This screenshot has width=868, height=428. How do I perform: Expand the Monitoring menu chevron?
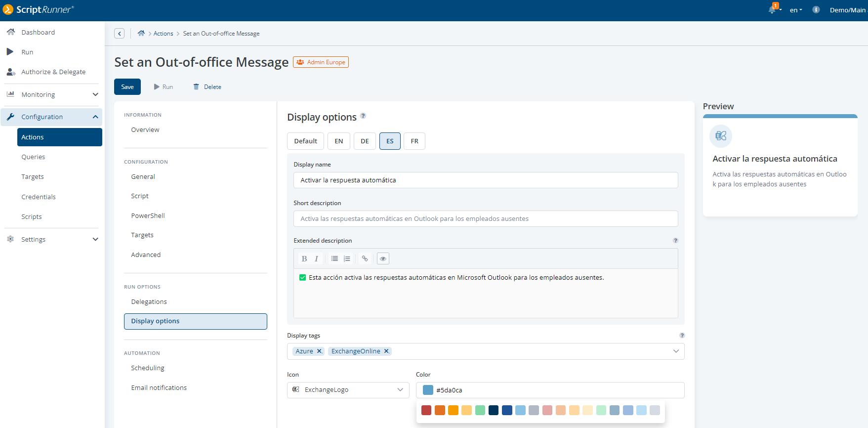click(x=95, y=94)
